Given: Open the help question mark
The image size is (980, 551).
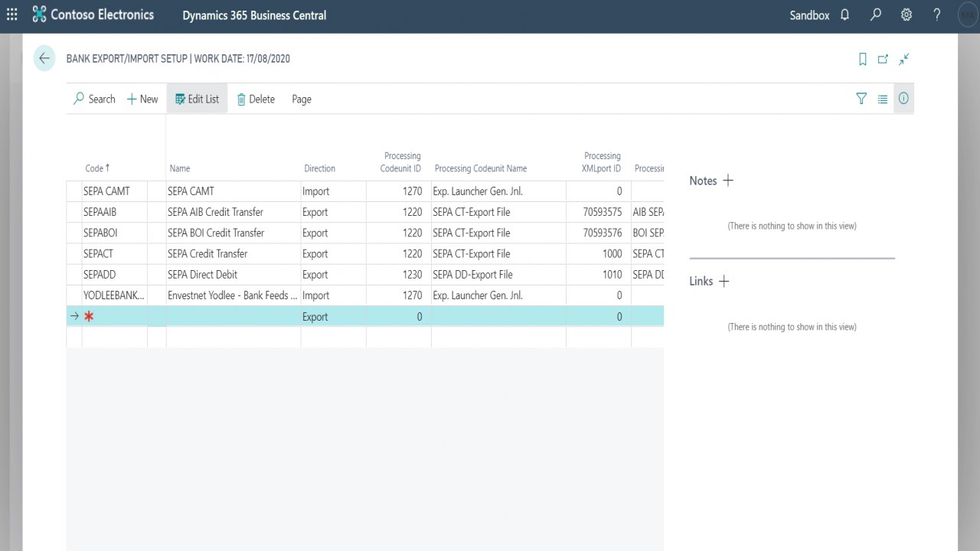Looking at the screenshot, I should [937, 15].
